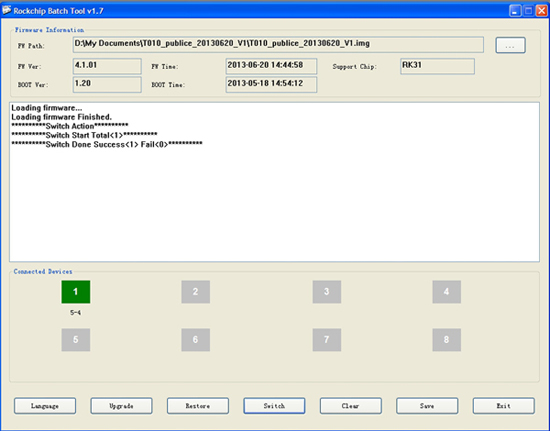550x431 pixels.
Task: Click the Switch button
Action: tap(274, 406)
